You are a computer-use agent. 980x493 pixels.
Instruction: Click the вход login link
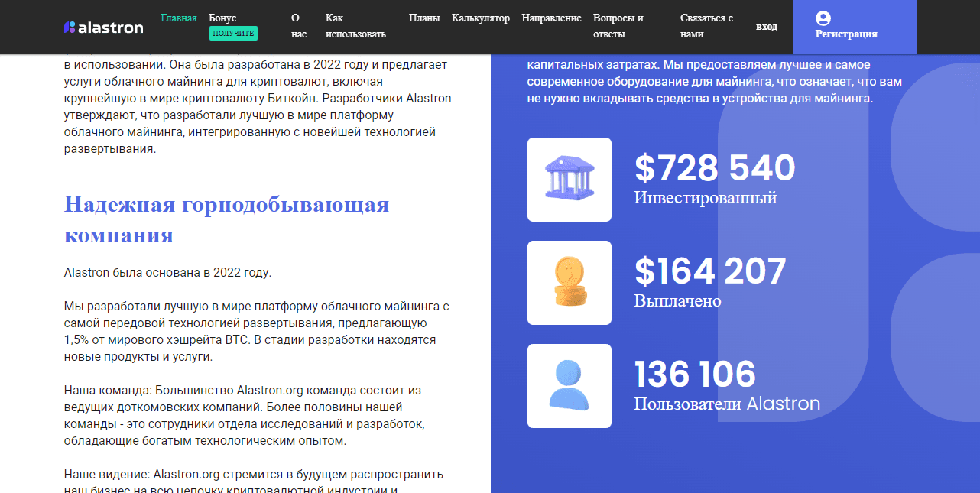click(x=767, y=26)
